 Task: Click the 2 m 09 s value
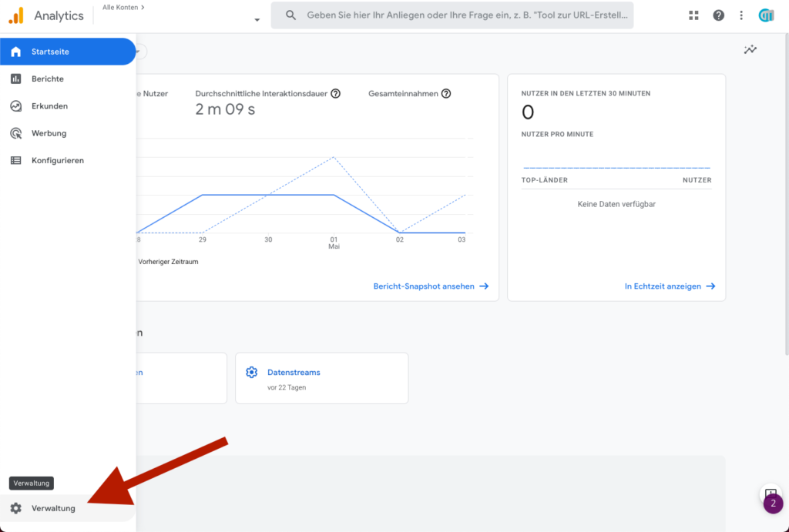225,109
